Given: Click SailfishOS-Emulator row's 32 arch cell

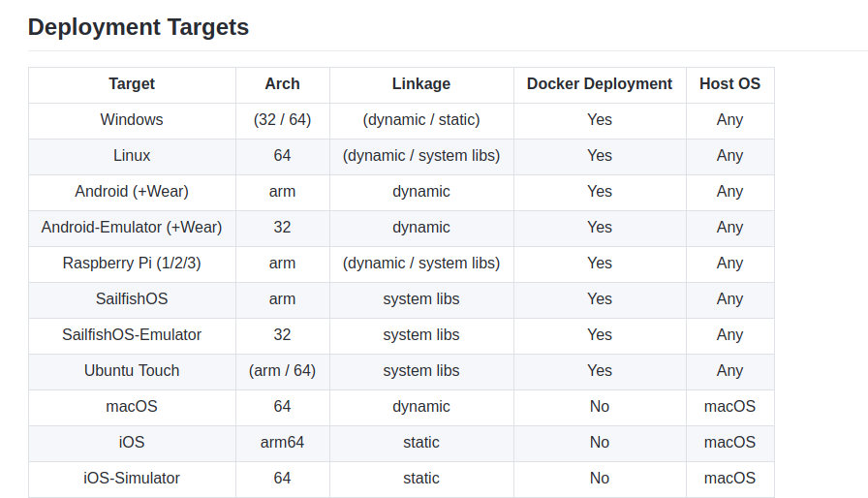Looking at the screenshot, I should (282, 335).
